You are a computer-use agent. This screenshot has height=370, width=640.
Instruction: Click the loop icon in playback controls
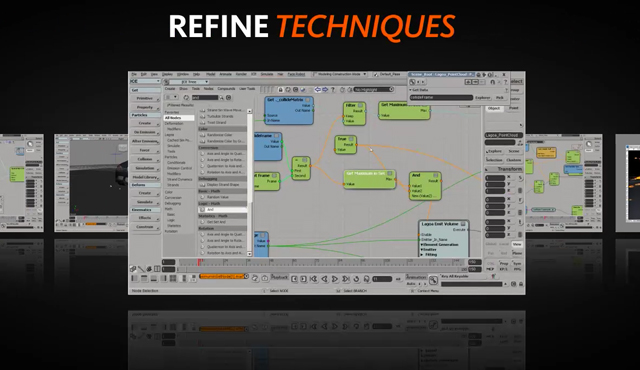pyautogui.click(x=356, y=279)
